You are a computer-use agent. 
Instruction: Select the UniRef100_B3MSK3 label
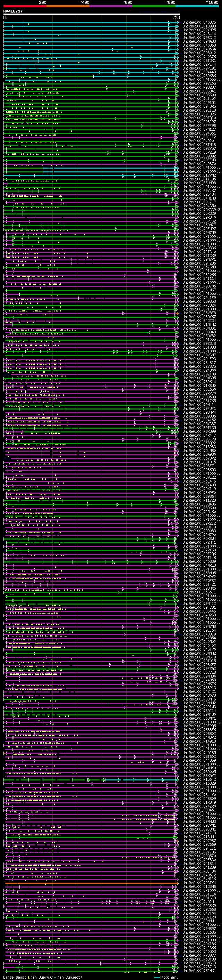pyautogui.click(x=199, y=964)
